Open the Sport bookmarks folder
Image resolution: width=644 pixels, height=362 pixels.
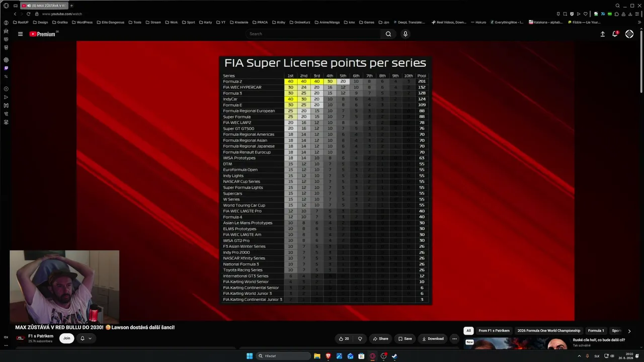[188, 22]
